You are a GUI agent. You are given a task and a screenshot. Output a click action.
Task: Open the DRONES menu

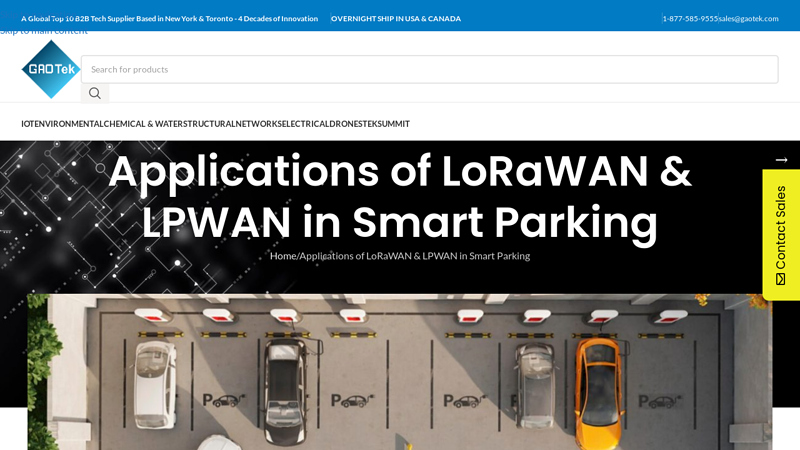point(346,124)
